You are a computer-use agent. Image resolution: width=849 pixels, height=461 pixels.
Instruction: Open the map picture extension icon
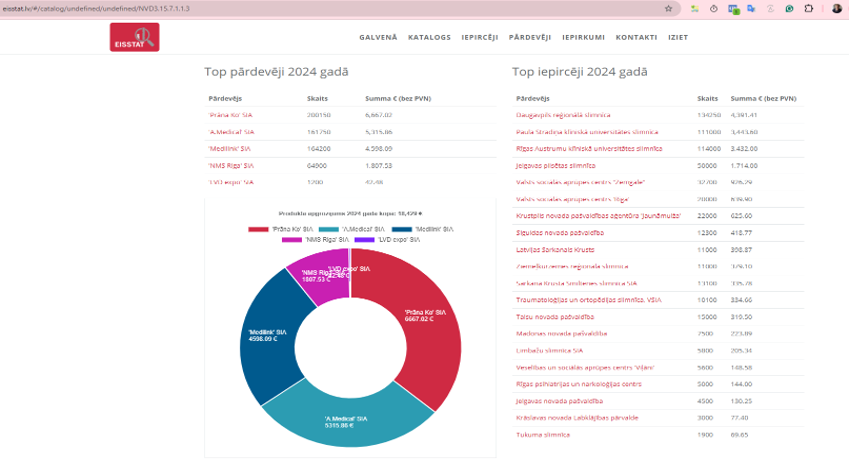694,9
